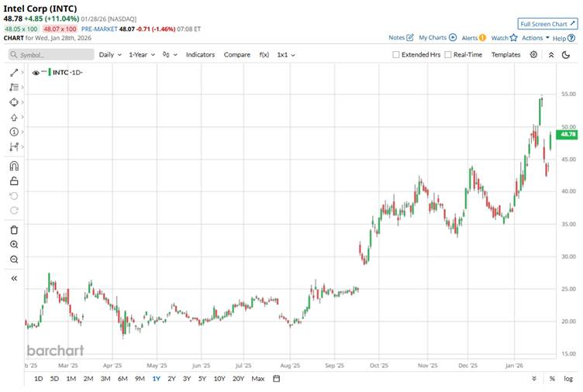The width and height of the screenshot is (583, 392).
Task: Expand line tool options arrow
Action: pos(22,73)
